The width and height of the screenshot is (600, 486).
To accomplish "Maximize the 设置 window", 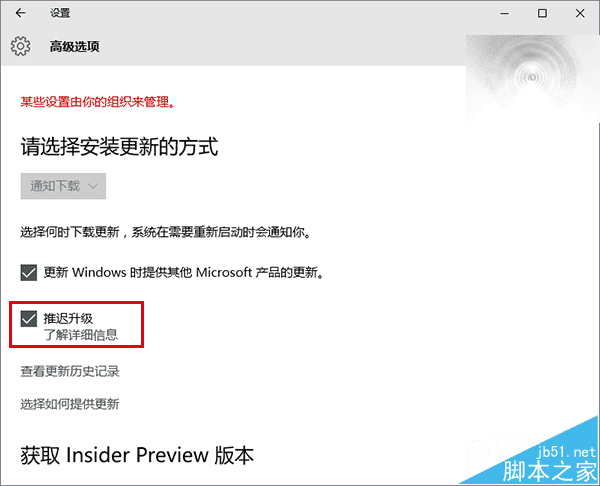I will click(542, 13).
